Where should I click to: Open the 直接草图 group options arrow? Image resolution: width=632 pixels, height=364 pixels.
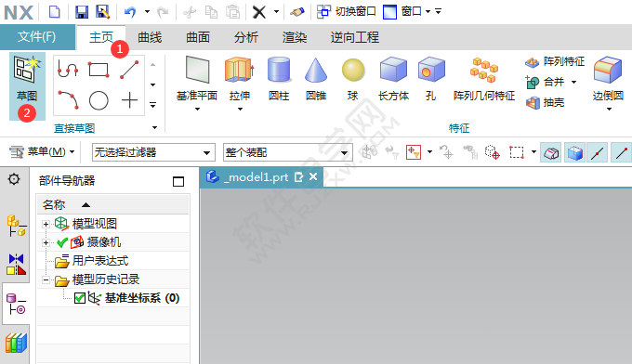(154, 127)
